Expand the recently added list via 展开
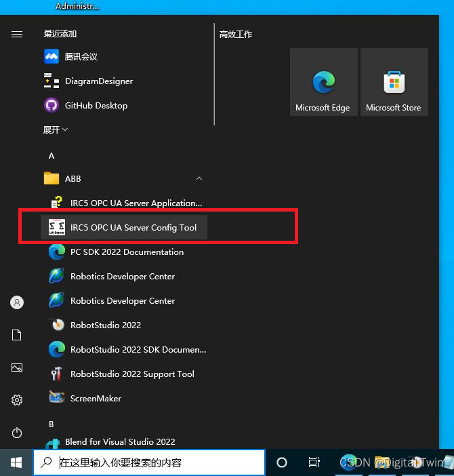Image resolution: width=454 pixels, height=476 pixels. [56, 130]
